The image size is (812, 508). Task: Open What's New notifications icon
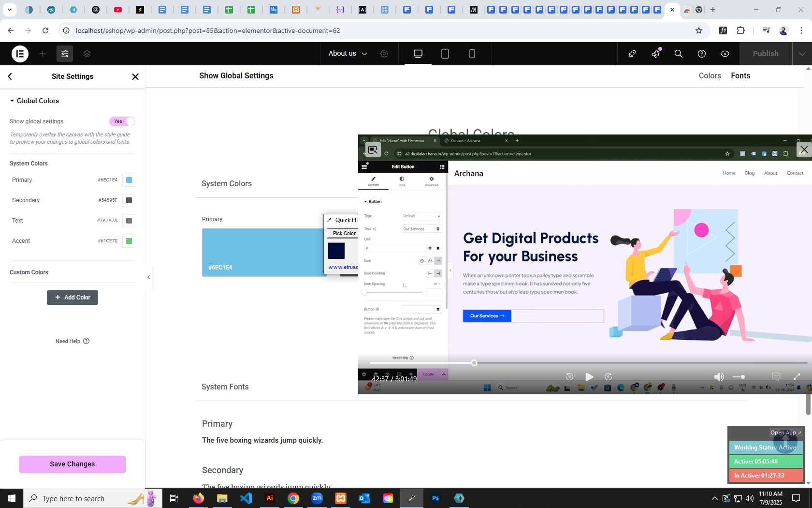point(655,54)
